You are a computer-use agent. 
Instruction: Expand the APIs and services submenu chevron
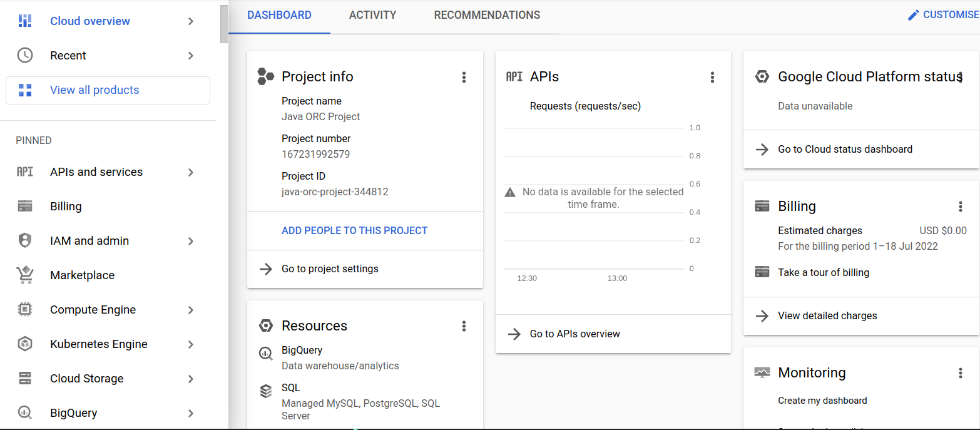point(191,172)
